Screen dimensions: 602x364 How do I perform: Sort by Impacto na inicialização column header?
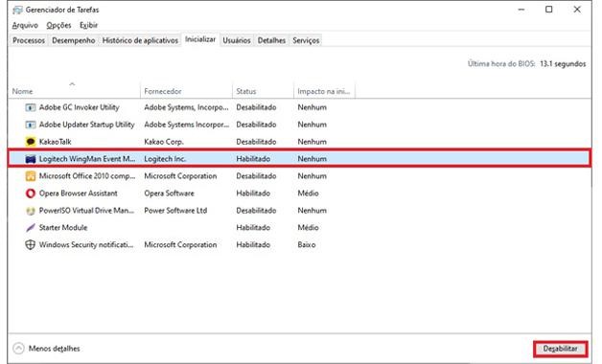pos(324,91)
